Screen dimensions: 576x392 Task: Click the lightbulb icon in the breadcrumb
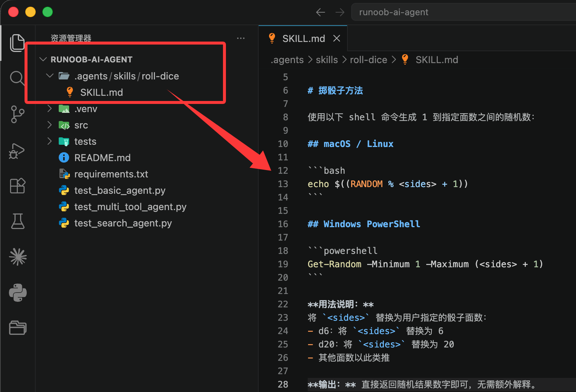[405, 59]
